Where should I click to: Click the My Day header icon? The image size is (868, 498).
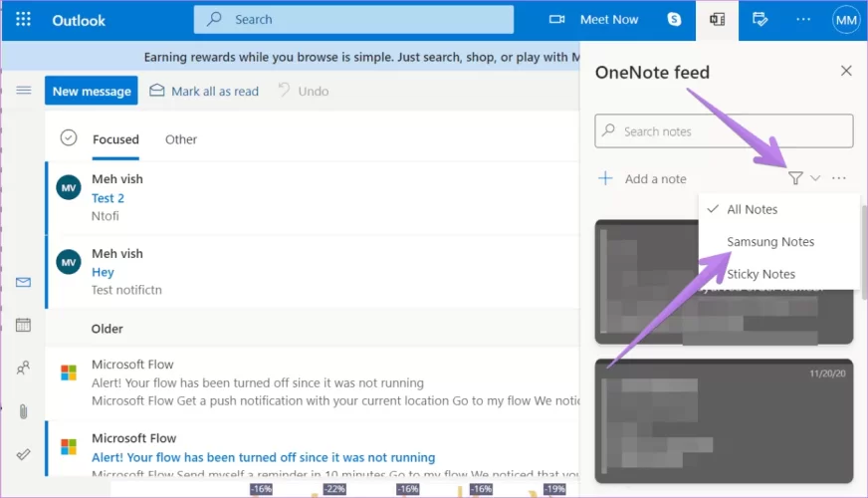pos(762,20)
